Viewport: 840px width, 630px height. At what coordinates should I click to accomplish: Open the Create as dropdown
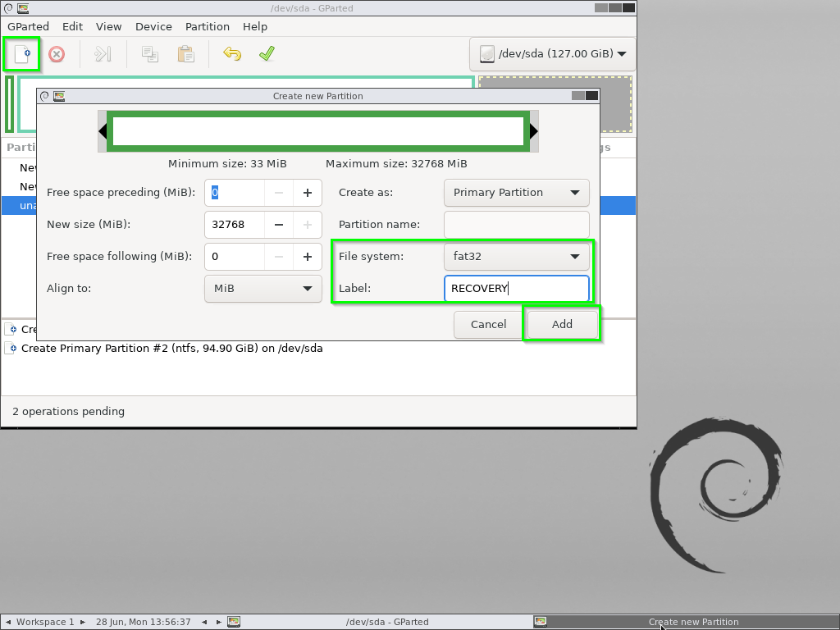(517, 192)
